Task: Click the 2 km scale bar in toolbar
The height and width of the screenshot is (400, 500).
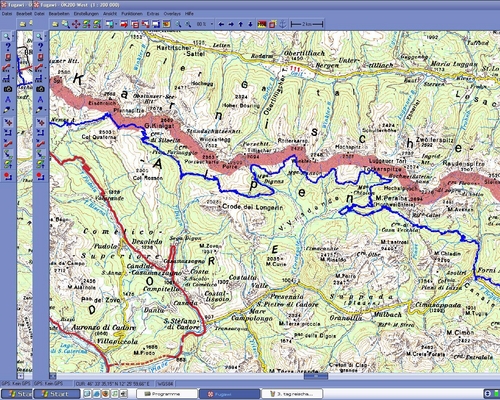Action: pos(307,24)
